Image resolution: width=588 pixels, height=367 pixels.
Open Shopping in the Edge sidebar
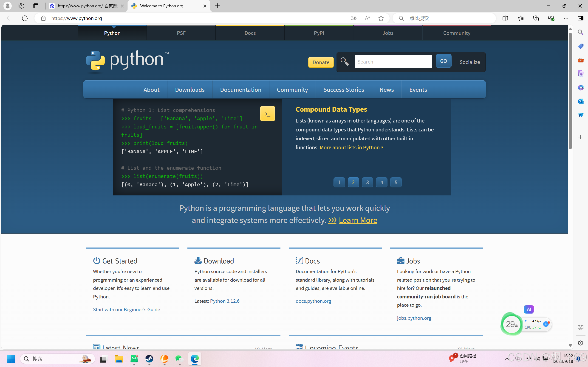581,46
